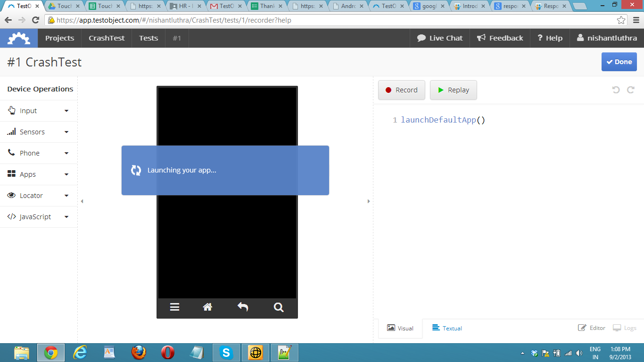Start recording with the Record button

click(402, 90)
